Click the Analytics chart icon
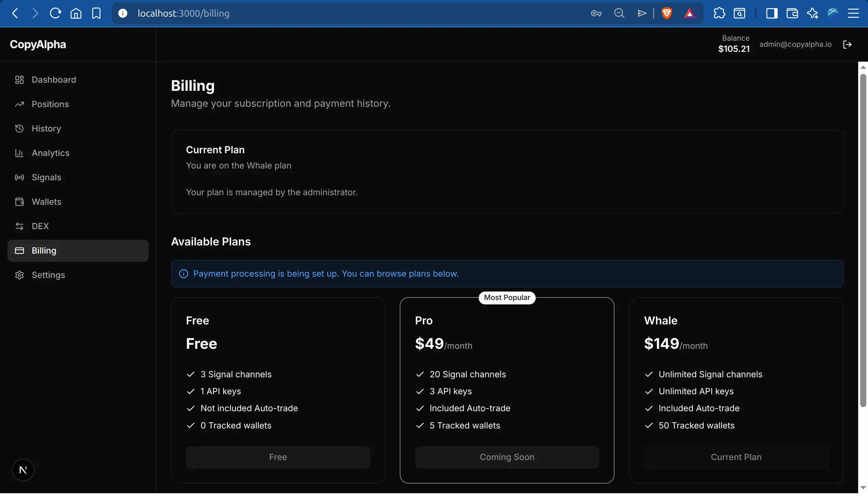This screenshot has height=500, width=868. (19, 153)
